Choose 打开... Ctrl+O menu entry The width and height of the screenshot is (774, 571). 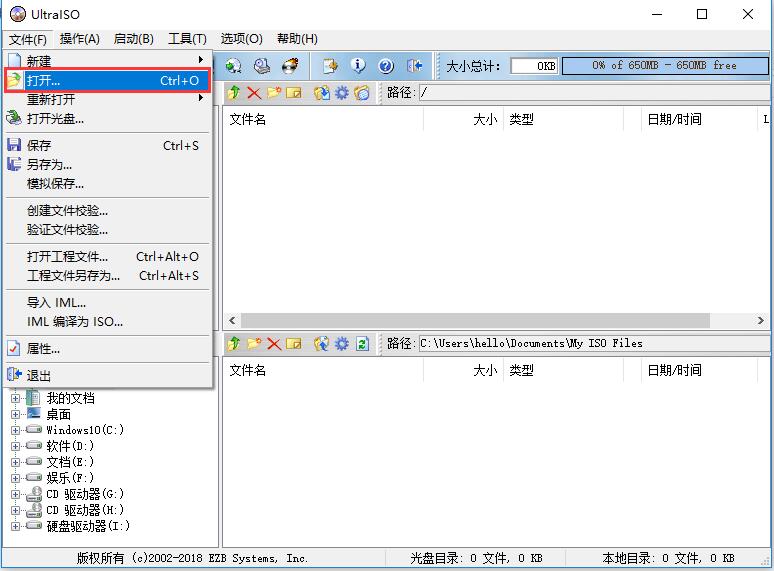(x=108, y=80)
